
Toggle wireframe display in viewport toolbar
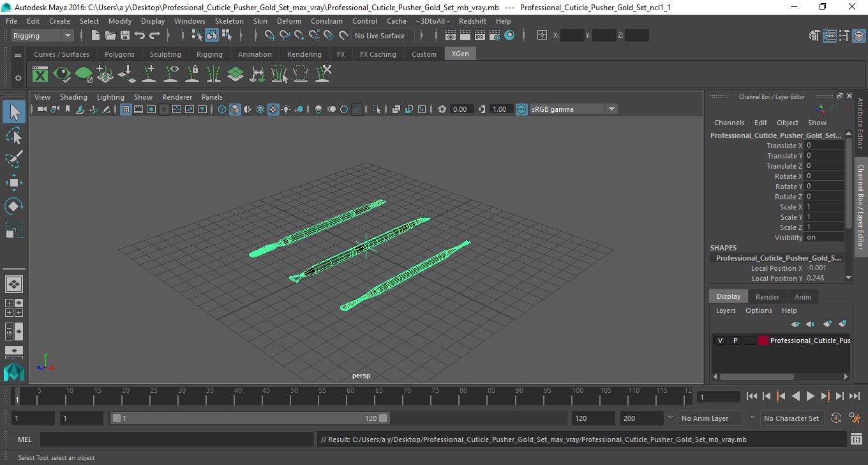click(222, 109)
